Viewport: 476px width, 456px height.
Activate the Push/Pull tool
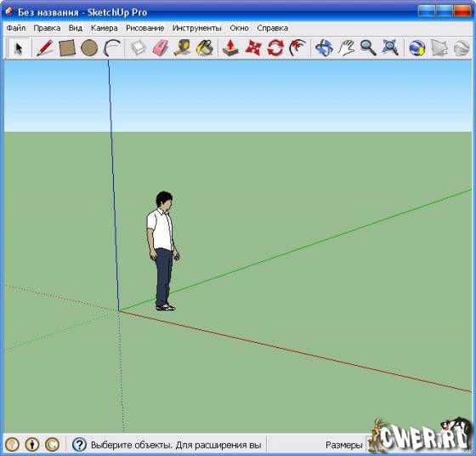(230, 48)
